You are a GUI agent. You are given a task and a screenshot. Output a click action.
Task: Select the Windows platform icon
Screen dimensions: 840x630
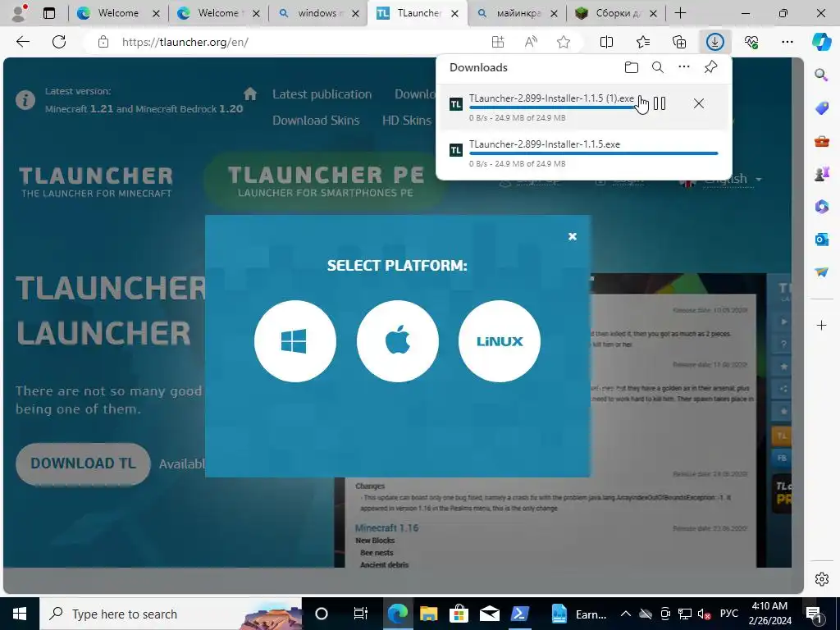(295, 341)
